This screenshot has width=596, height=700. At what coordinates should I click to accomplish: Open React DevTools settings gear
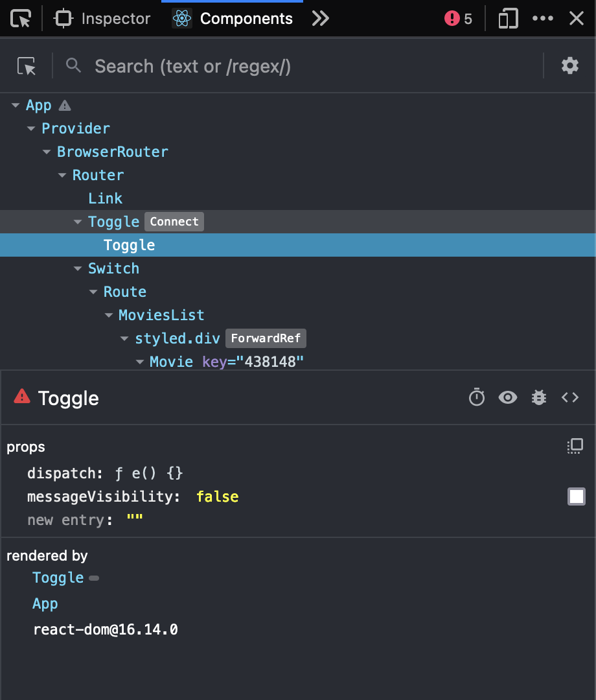click(x=569, y=65)
